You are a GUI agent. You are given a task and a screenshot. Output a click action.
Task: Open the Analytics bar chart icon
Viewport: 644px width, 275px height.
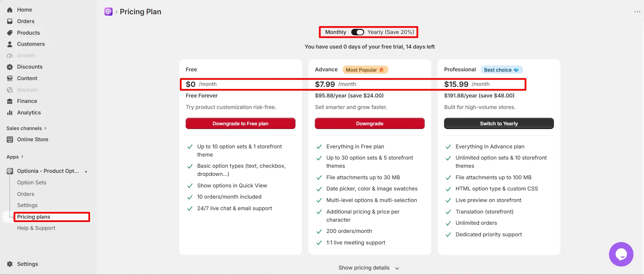click(10, 113)
